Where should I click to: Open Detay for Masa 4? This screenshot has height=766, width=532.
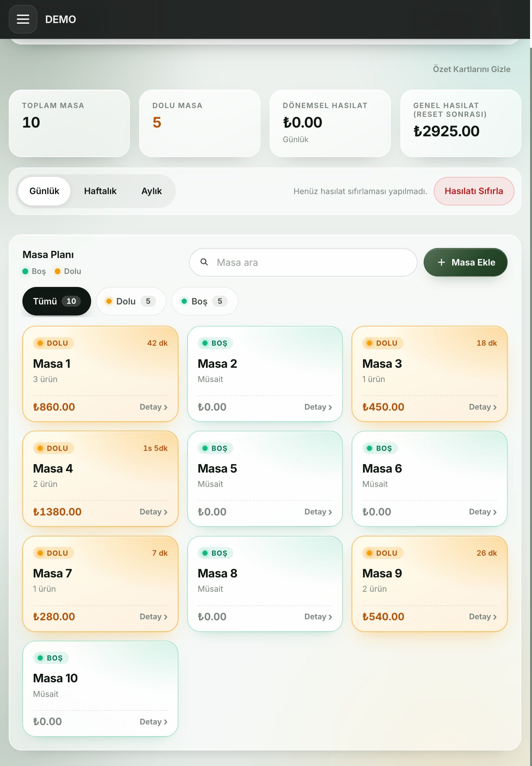pyautogui.click(x=153, y=512)
